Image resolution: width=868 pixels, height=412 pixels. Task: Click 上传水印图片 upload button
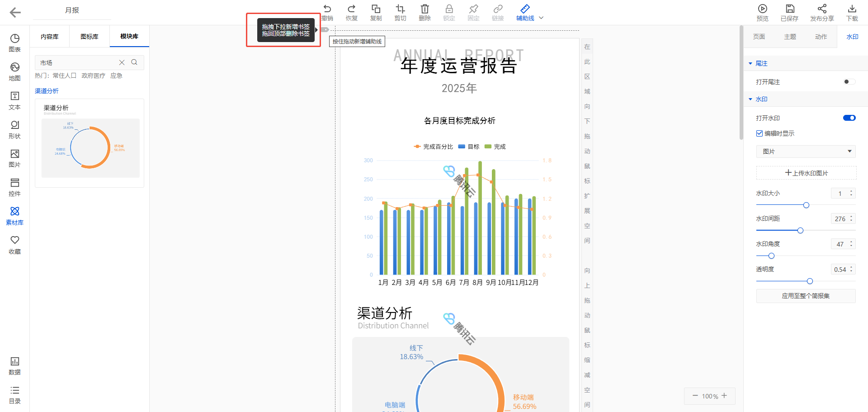(806, 173)
